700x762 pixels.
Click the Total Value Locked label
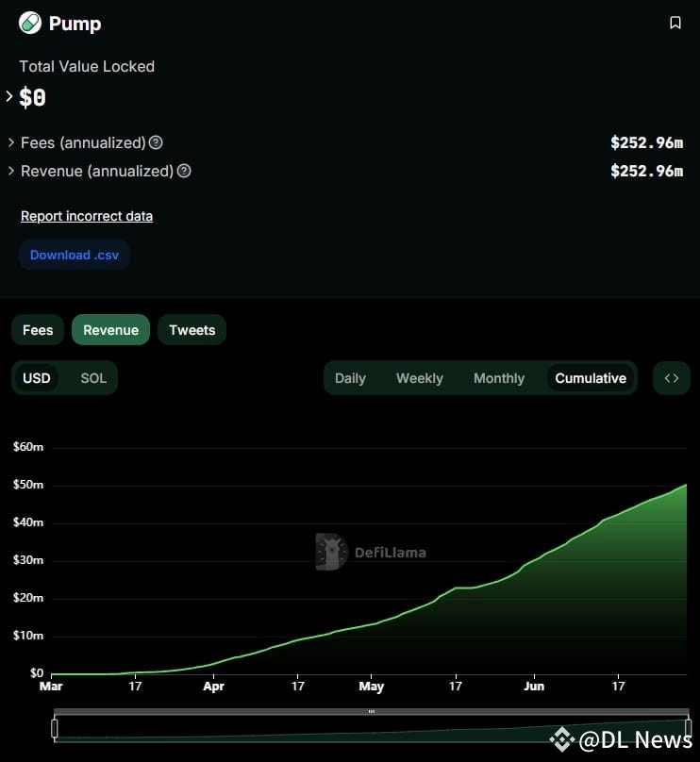[87, 67]
